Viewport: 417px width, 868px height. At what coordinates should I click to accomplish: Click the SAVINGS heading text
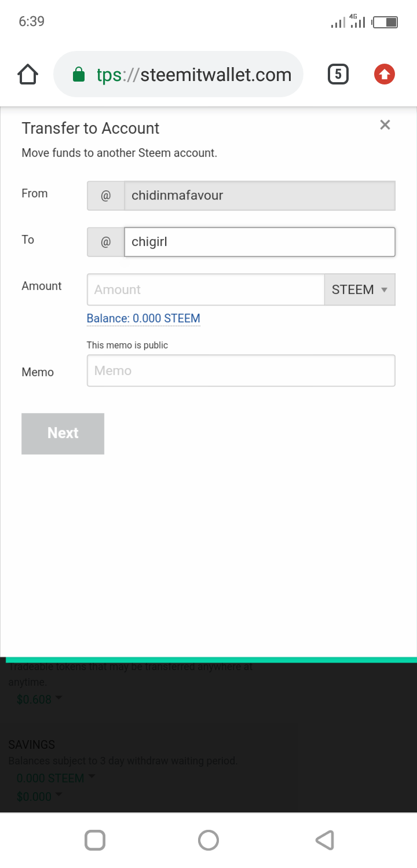(x=32, y=745)
